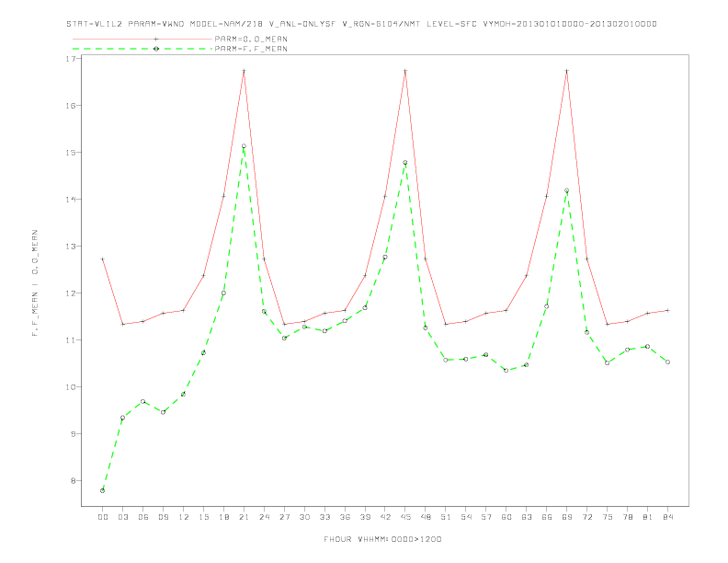Click y-axis tick label 8
Screen dimensions: 728x563
(x=74, y=481)
